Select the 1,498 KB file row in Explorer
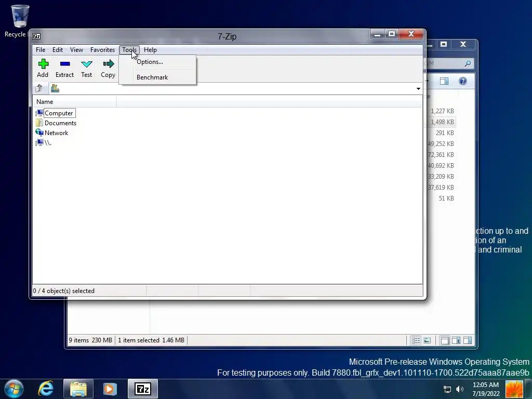Viewport: 532px width, 399px height. 441,122
